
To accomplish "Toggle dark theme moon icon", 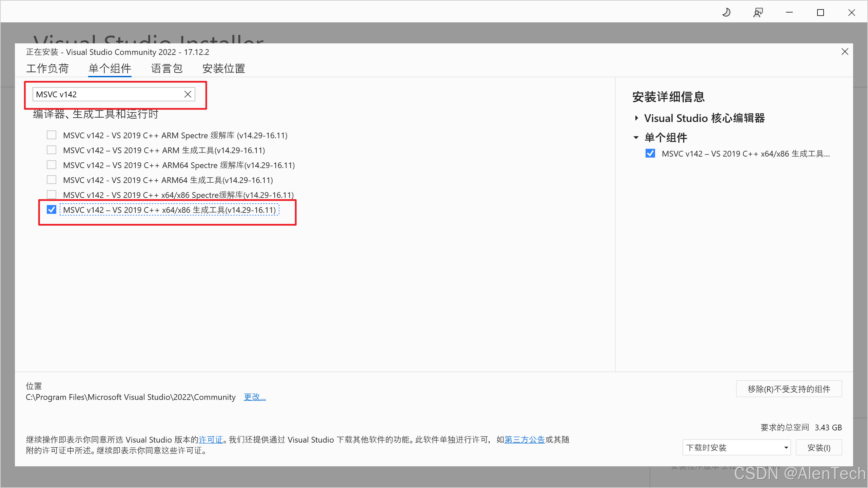I will pyautogui.click(x=726, y=13).
